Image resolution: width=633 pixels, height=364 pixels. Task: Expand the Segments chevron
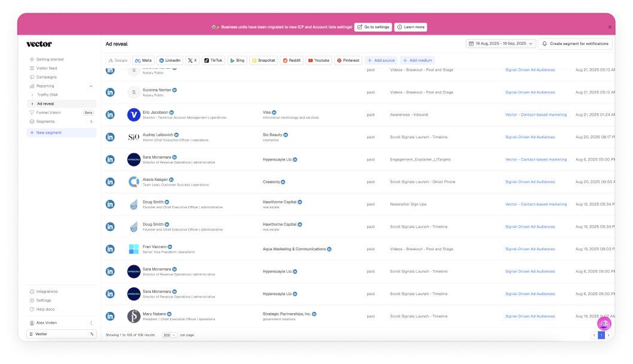pyautogui.click(x=91, y=122)
